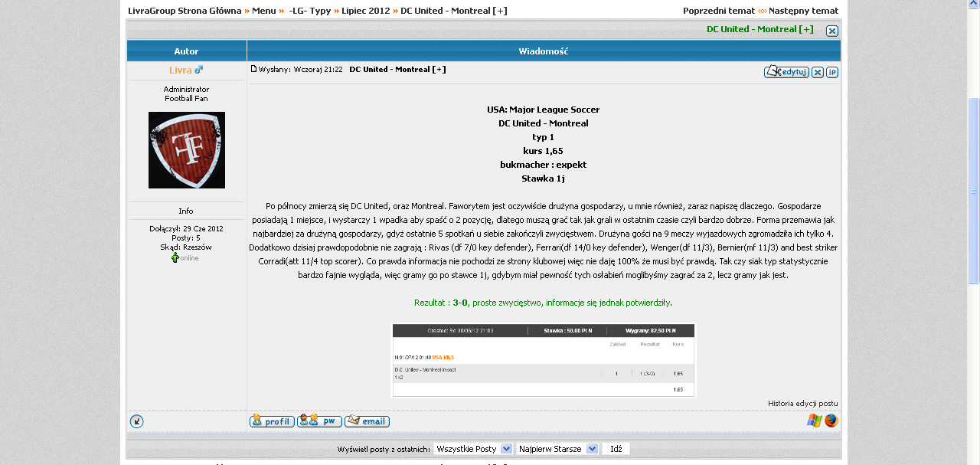The height and width of the screenshot is (465, 980).
Task: Click the 'Wysłany: Wczoraj 21:22' timestamp
Action: (x=300, y=70)
